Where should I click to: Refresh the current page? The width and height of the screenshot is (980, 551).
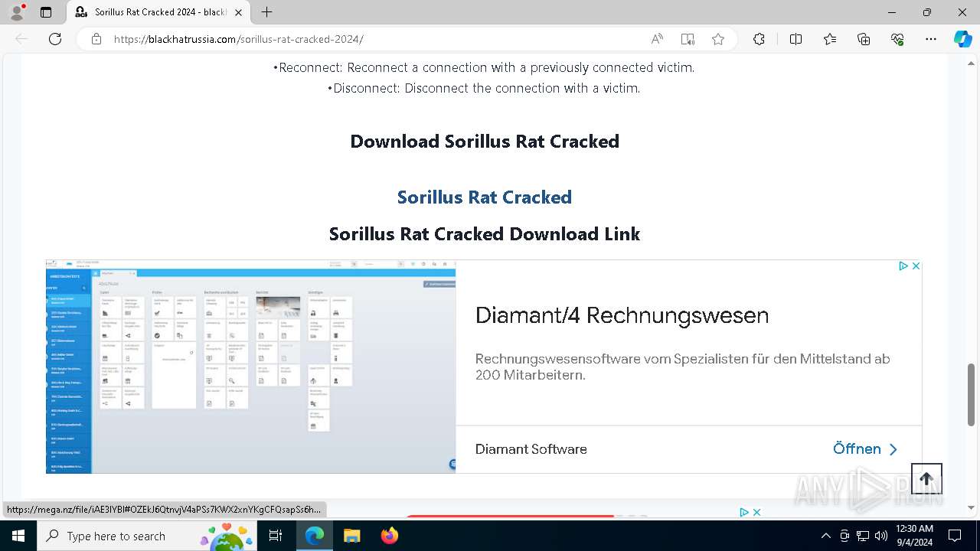tap(55, 39)
